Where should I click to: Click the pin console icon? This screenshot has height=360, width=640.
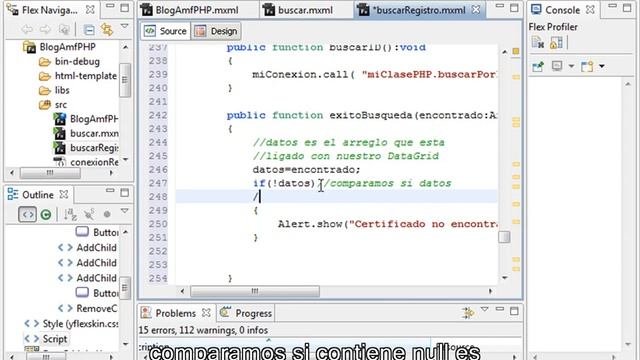538,66
